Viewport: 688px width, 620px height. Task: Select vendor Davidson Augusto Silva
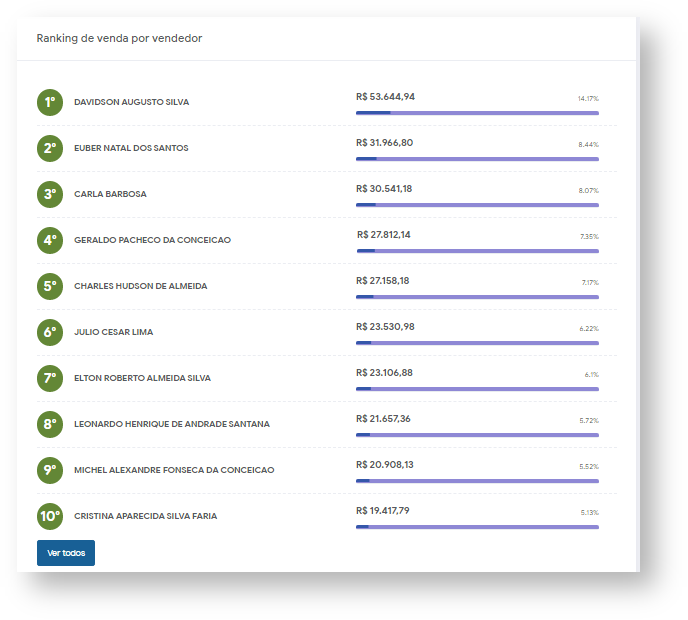pos(131,102)
